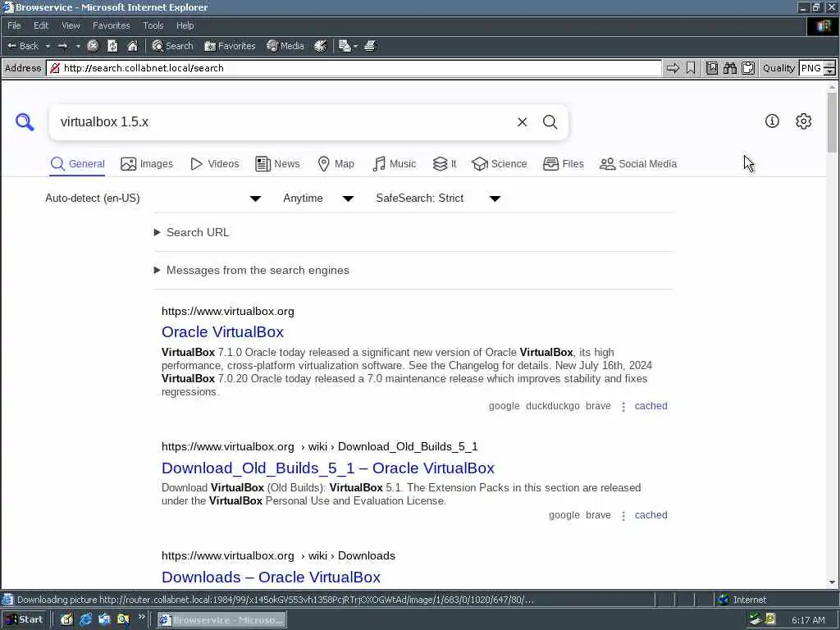Switch to the Map tab

336,164
